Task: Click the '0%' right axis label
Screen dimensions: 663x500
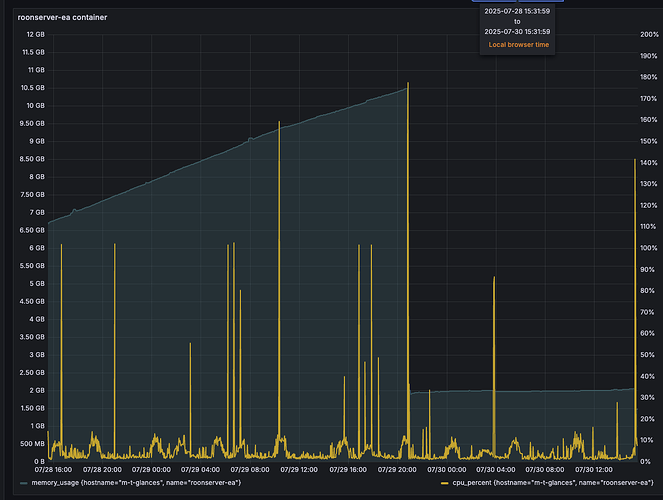Action: (x=646, y=462)
